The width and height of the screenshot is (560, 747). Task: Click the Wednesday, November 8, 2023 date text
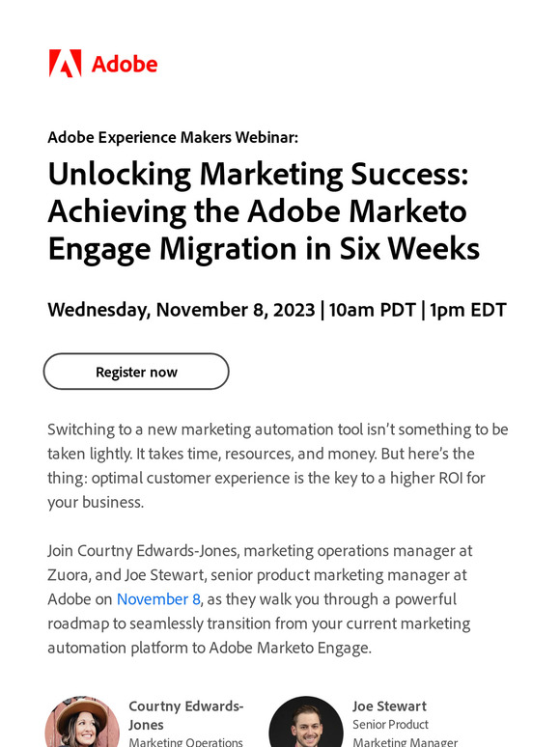(182, 310)
